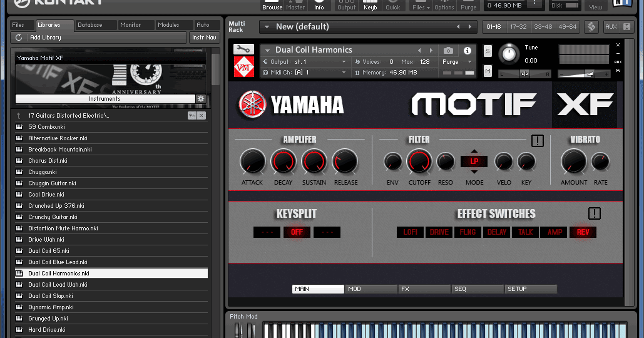The image size is (644, 338).
Task: Refresh libraries with the circular arrow icon
Action: pos(19,38)
